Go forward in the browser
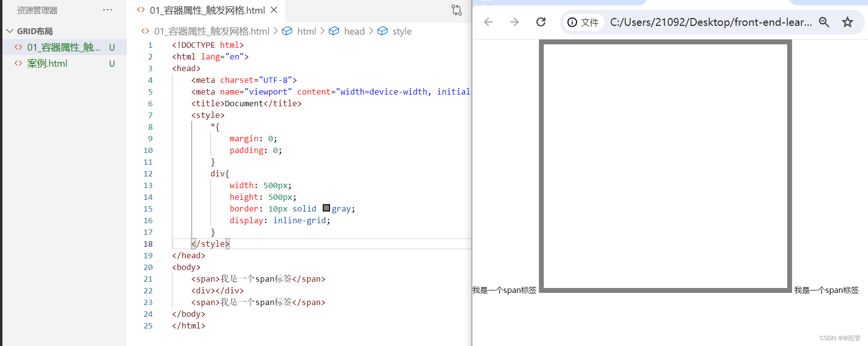868x346 pixels. tap(514, 22)
